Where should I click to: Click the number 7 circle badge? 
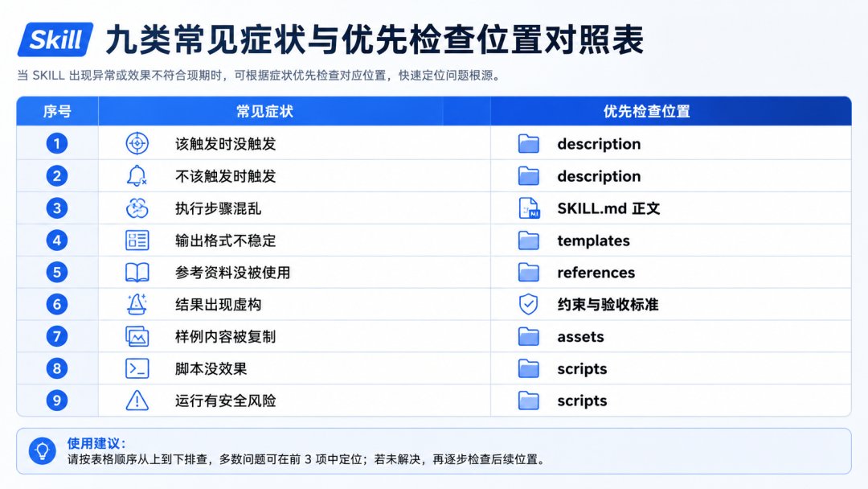tap(56, 336)
